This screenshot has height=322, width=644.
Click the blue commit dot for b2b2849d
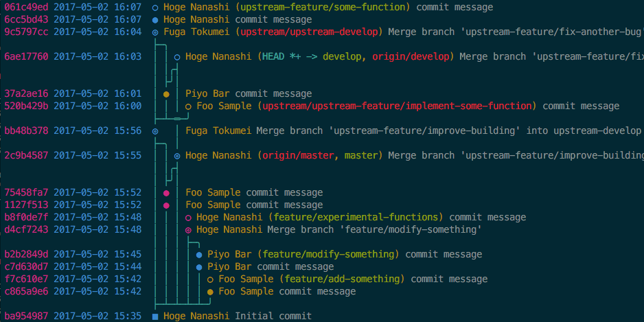tap(199, 255)
